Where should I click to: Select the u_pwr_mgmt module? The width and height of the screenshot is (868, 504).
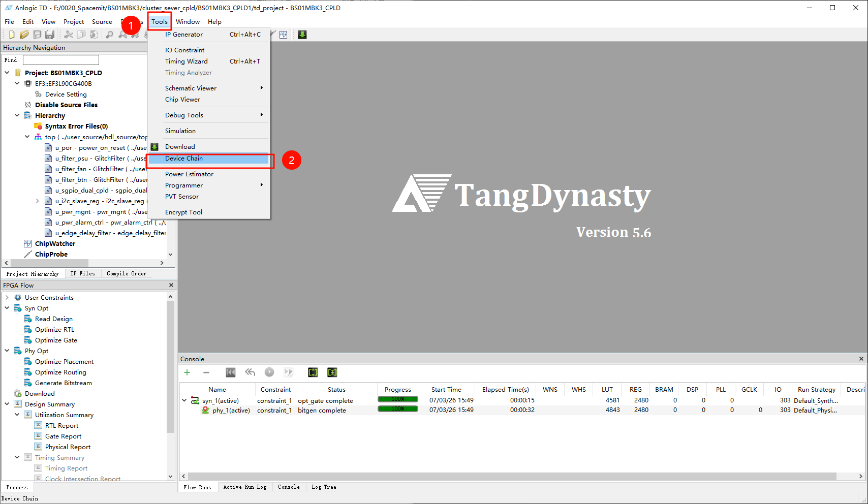(x=101, y=212)
